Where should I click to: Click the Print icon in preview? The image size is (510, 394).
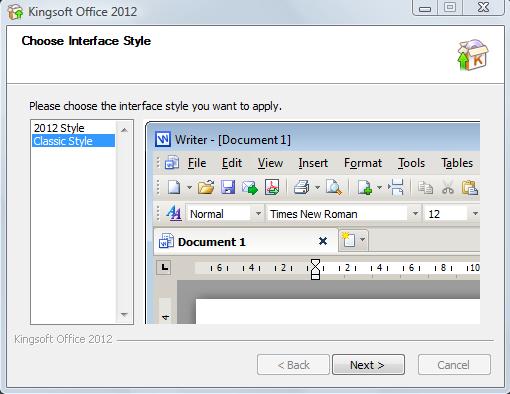click(302, 187)
